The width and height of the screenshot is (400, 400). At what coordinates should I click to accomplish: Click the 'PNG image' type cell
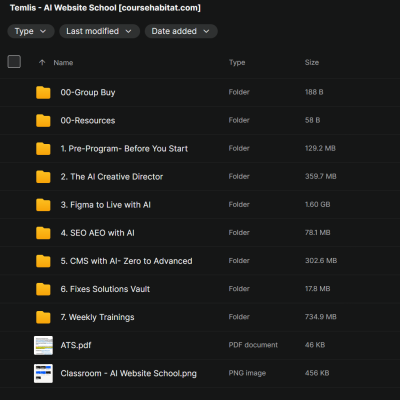(x=247, y=373)
